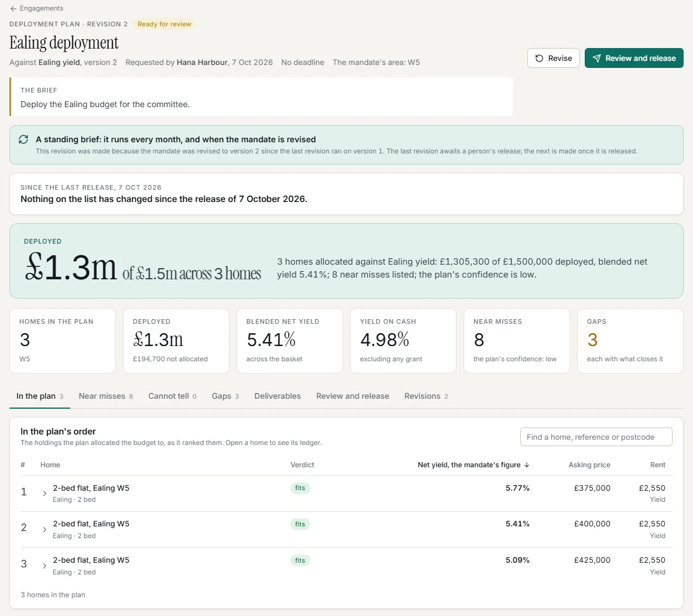Viewport: 693px width, 616px height.
Task: Click the Ealing yield mandate name
Action: coord(59,62)
